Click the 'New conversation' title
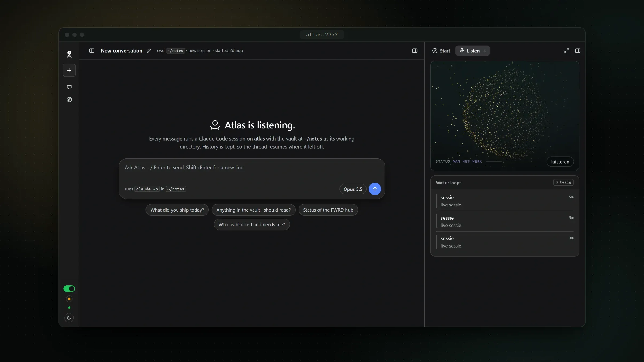Image resolution: width=644 pixels, height=362 pixels. (x=121, y=51)
